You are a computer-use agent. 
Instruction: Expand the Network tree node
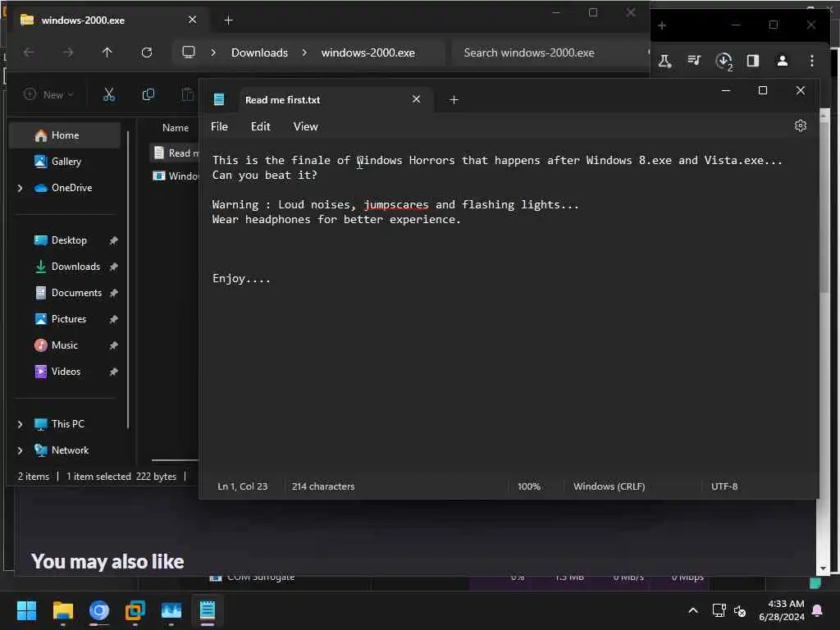coord(21,450)
